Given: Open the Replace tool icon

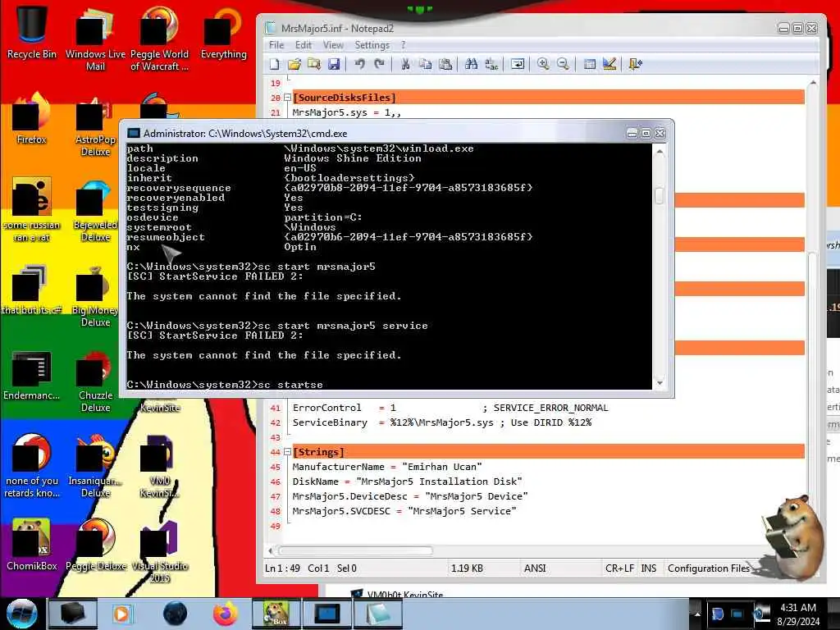Looking at the screenshot, I should pos(491,64).
